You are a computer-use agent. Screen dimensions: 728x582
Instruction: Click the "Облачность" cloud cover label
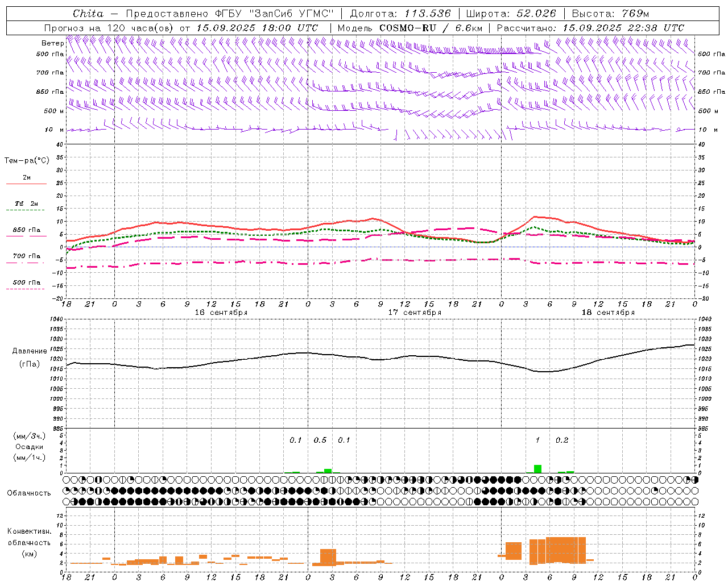pyautogui.click(x=29, y=493)
